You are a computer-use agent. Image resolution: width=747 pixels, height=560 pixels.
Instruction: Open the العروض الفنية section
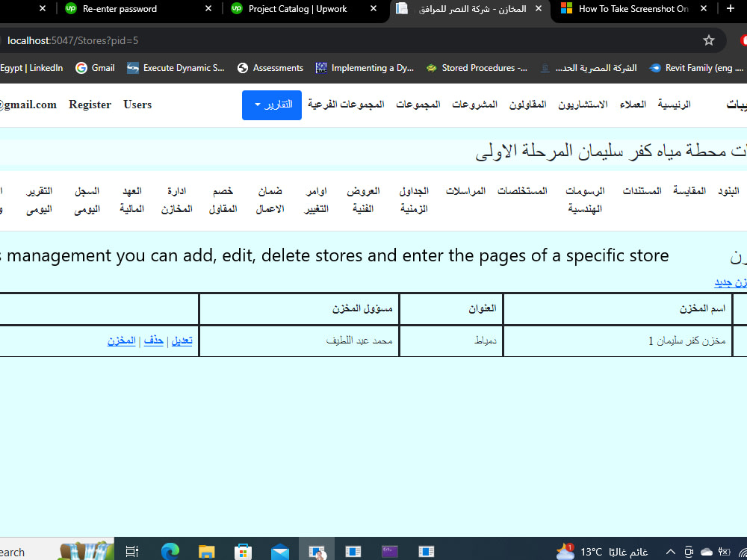pos(363,199)
